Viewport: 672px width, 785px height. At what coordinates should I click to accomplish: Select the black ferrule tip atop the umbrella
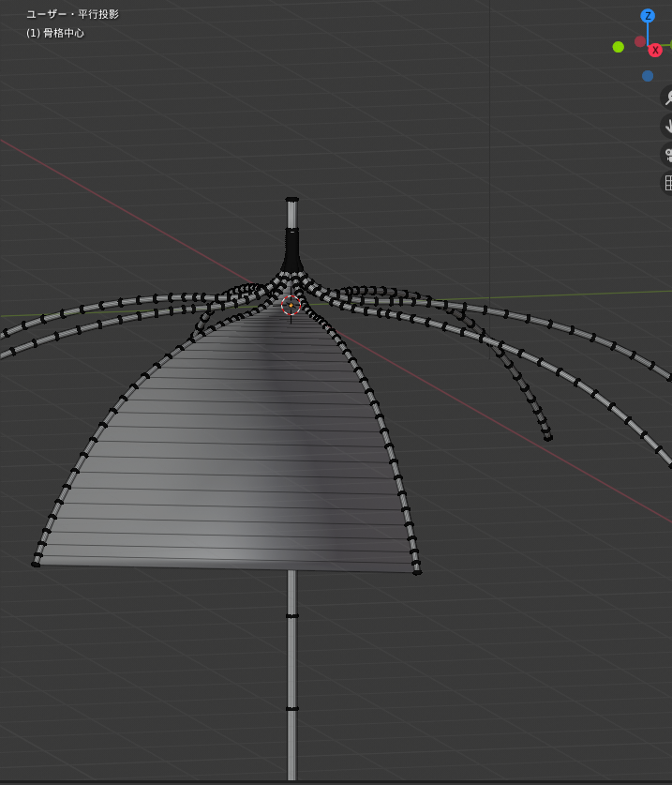coord(291,250)
